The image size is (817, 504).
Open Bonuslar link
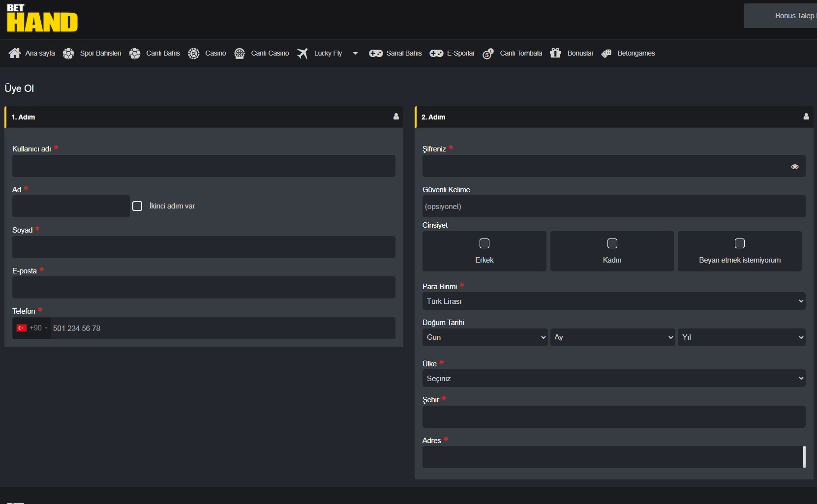(x=580, y=53)
